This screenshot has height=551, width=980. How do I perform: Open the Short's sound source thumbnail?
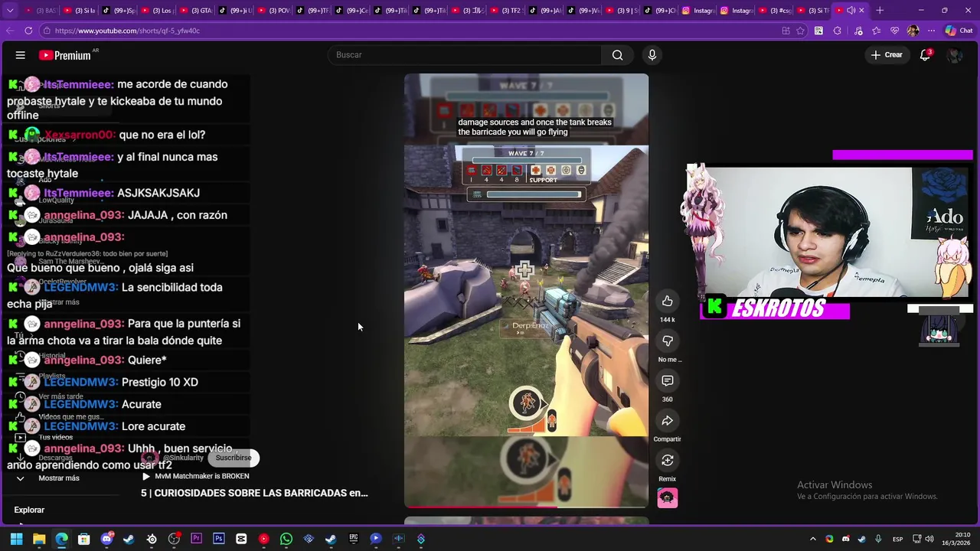[x=668, y=498]
